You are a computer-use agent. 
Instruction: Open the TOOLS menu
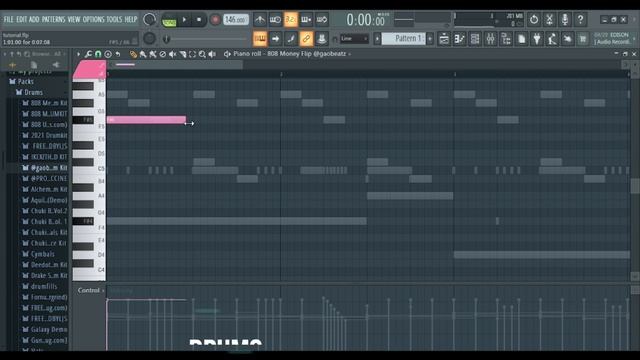(114, 20)
